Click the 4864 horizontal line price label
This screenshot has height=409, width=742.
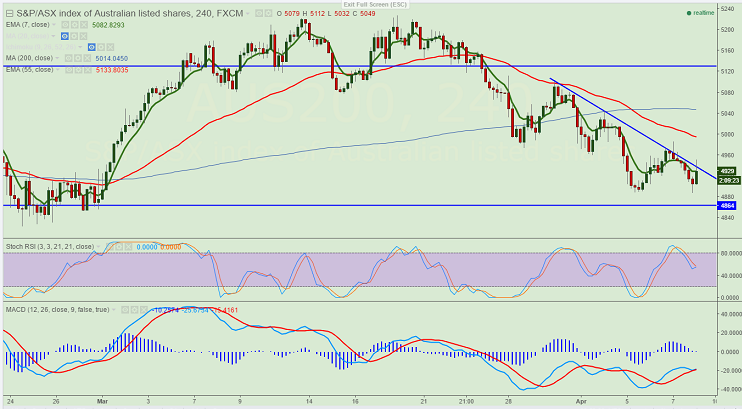click(x=727, y=206)
